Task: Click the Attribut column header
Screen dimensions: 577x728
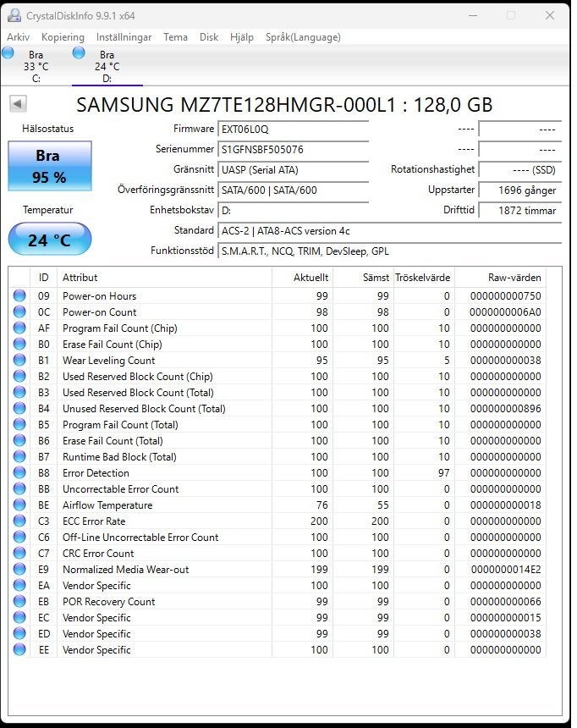Action: (164, 278)
